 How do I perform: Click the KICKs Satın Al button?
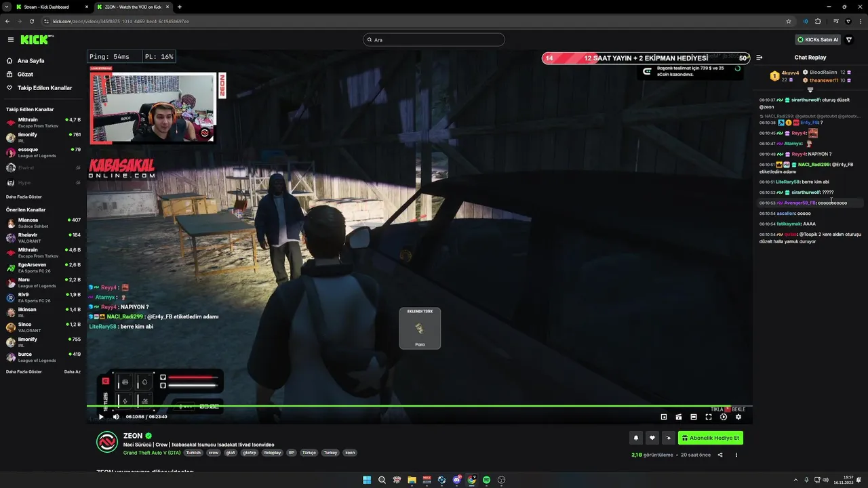(818, 40)
